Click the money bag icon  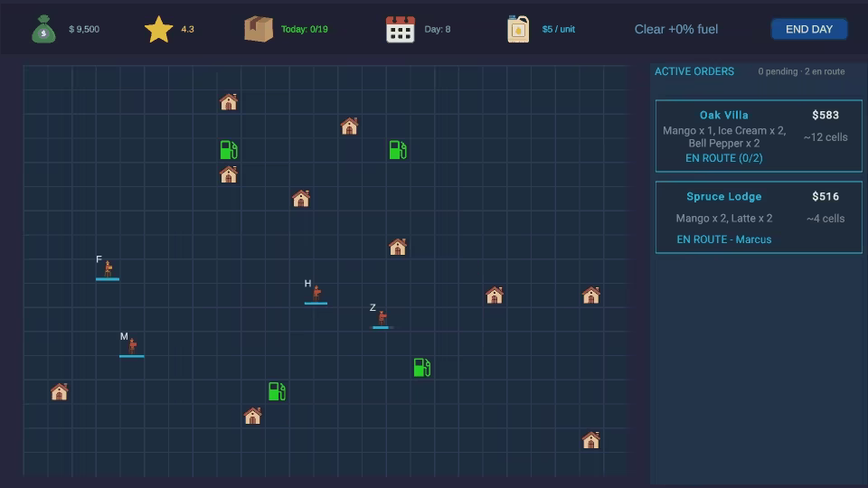pos(43,29)
